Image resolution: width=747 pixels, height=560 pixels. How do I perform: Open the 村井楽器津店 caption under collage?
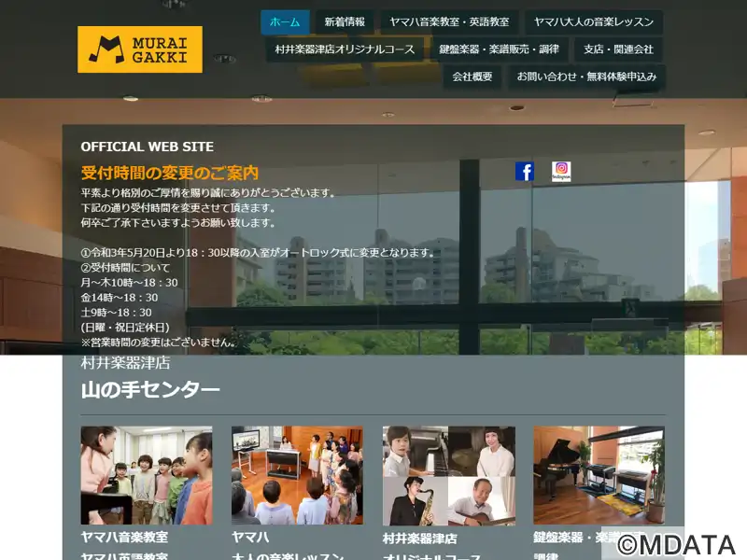coord(419,539)
